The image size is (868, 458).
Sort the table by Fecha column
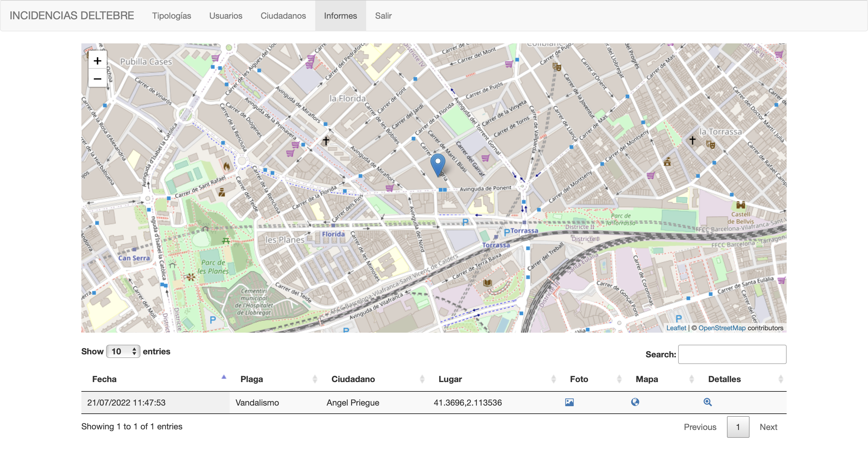click(x=105, y=379)
